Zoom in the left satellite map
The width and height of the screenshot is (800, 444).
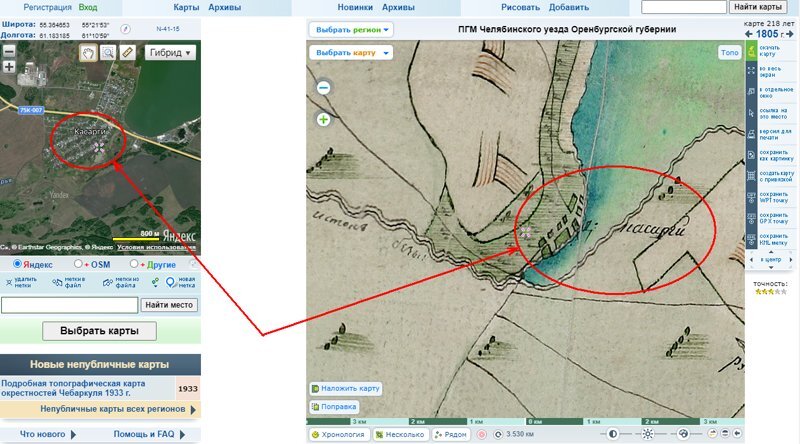pyautogui.click(x=9, y=67)
